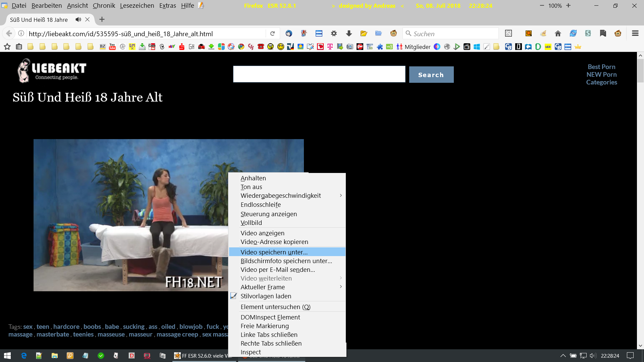The image size is (644, 362).
Task: Click the back navigation arrow
Action: 9,34
